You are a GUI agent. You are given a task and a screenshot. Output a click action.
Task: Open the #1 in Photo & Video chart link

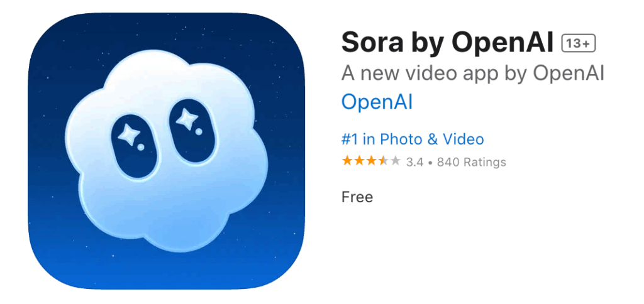413,139
